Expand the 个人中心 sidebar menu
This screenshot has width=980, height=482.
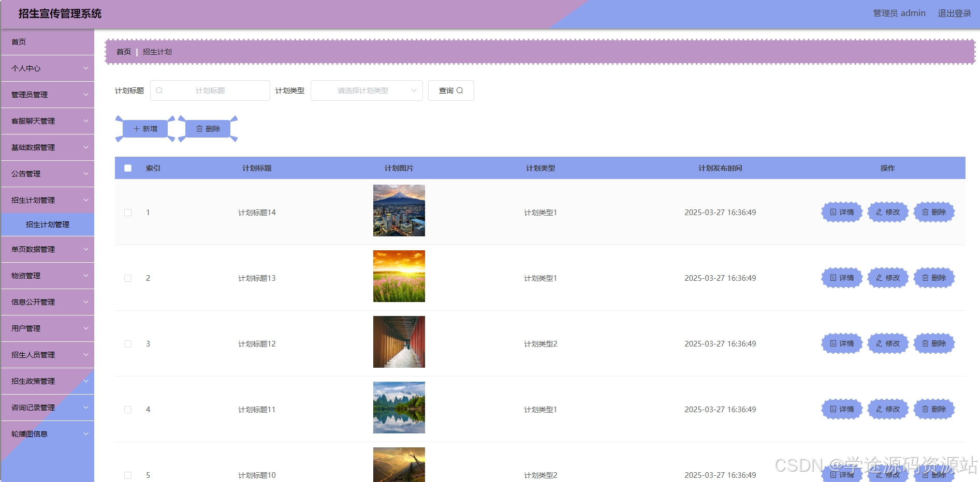[x=48, y=68]
